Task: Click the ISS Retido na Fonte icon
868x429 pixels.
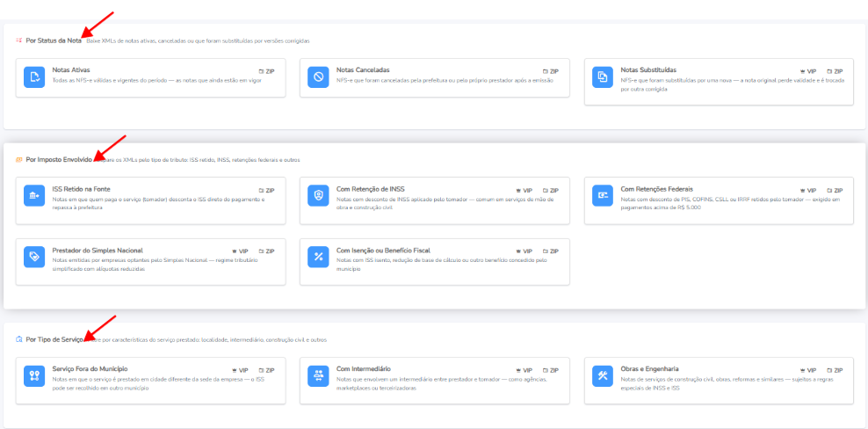Action: tap(34, 196)
